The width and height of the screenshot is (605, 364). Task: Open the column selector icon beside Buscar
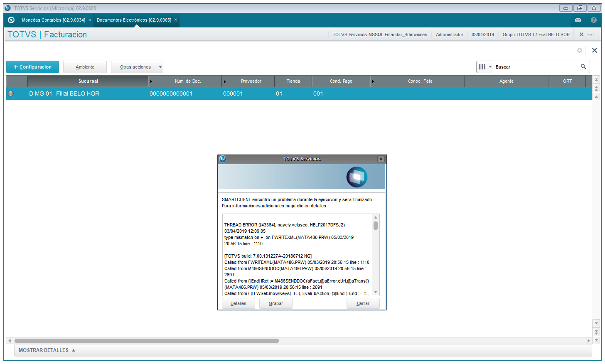(x=484, y=66)
